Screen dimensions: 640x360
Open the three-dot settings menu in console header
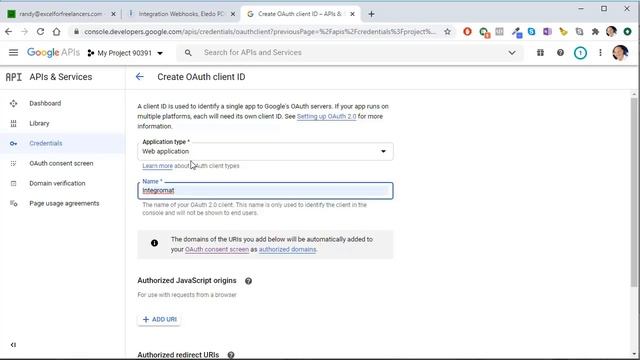pos(600,53)
